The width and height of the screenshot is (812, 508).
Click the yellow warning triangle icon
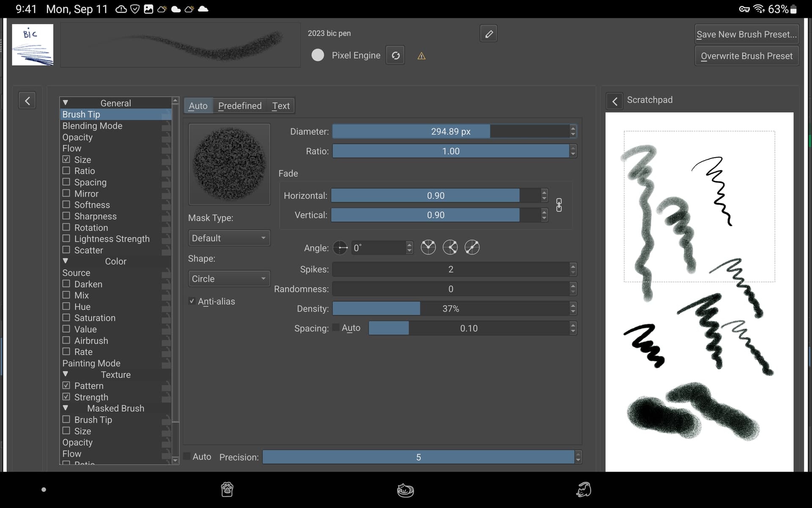pos(421,56)
